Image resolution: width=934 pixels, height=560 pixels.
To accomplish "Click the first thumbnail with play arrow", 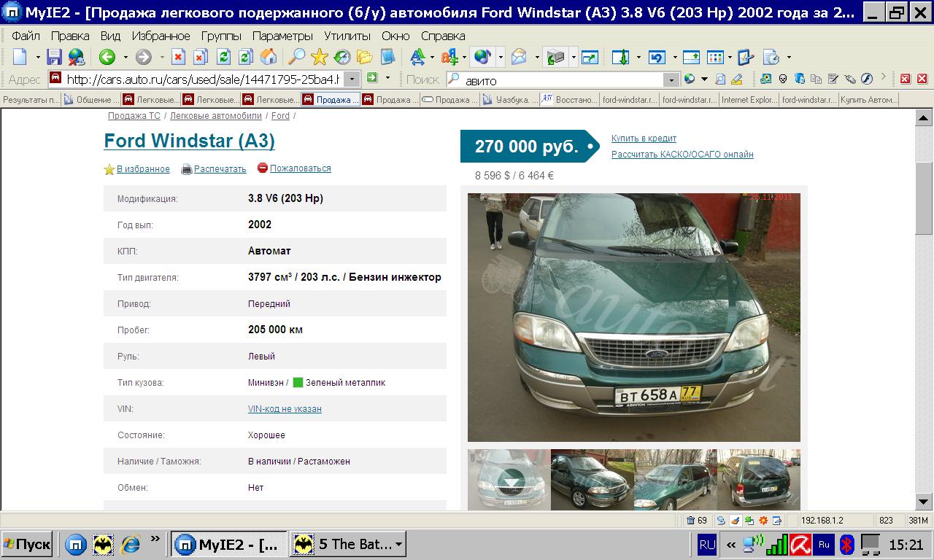I will coord(509,479).
